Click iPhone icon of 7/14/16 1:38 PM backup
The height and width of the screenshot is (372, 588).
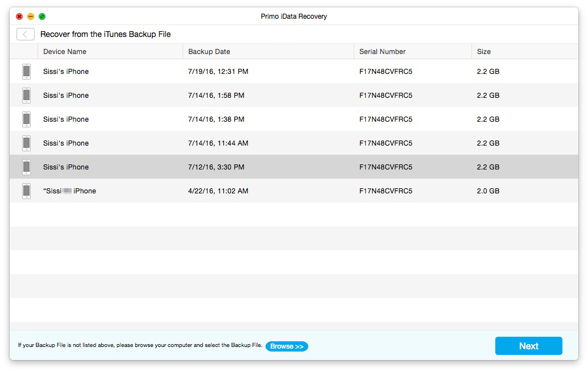26,119
